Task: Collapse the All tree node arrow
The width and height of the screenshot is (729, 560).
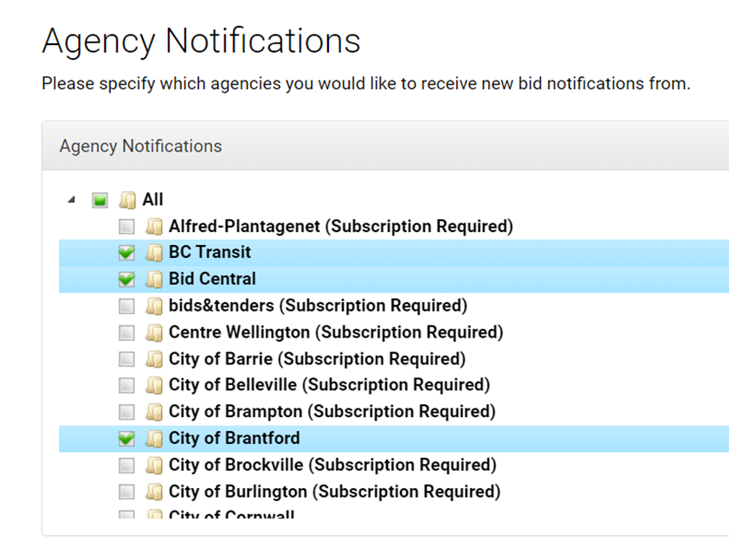Action: [71, 200]
